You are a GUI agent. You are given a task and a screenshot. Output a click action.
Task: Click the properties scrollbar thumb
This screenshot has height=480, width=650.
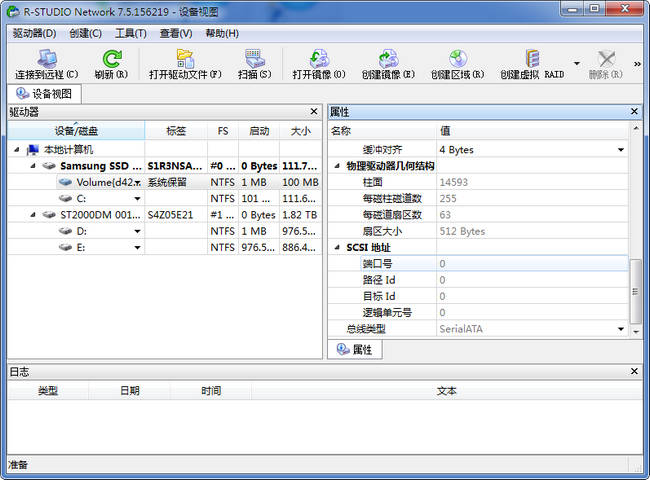(635, 291)
